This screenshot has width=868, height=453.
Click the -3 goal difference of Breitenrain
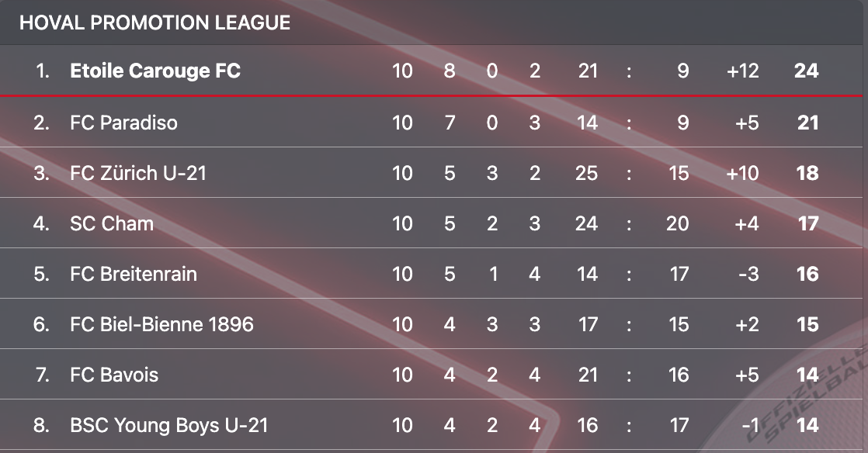(748, 274)
